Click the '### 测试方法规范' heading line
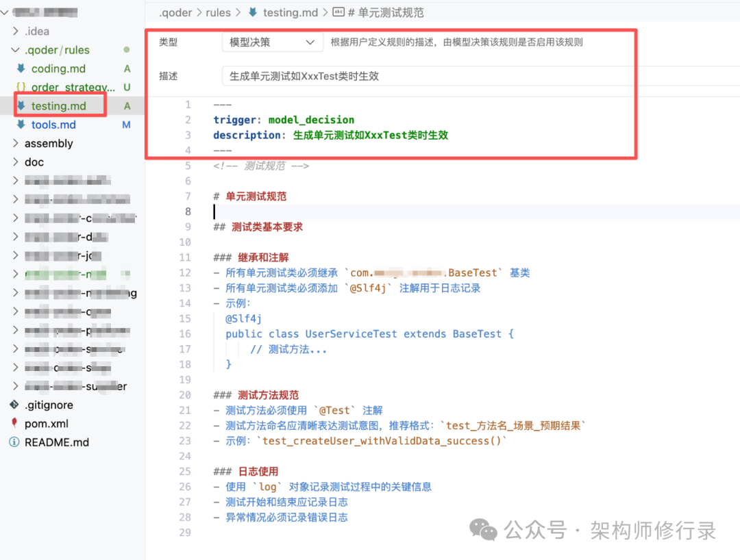 [256, 395]
